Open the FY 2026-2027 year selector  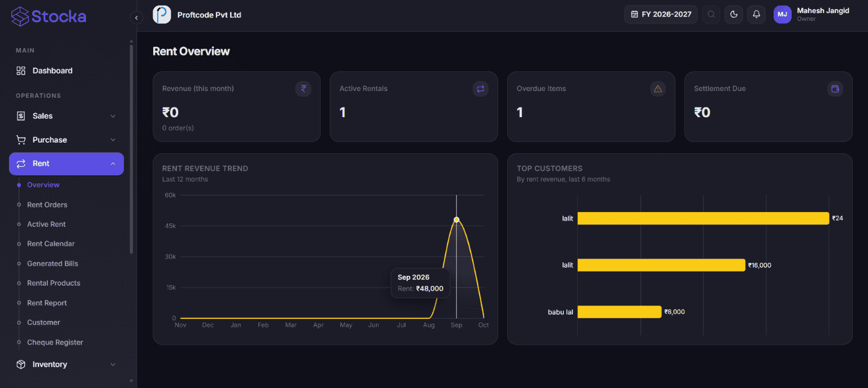pos(660,15)
